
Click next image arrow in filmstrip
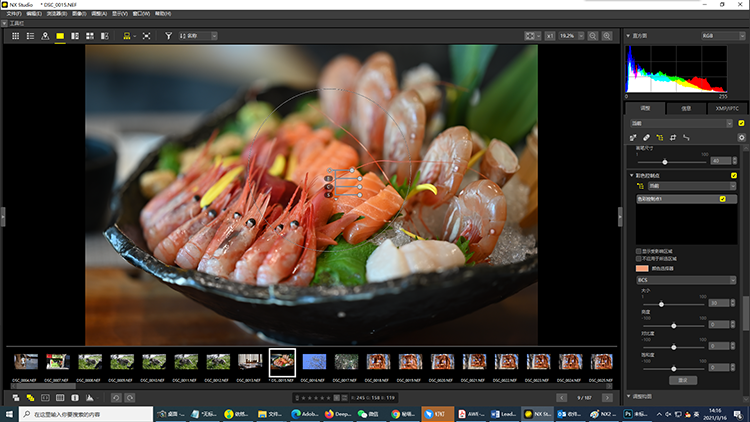tap(607, 398)
